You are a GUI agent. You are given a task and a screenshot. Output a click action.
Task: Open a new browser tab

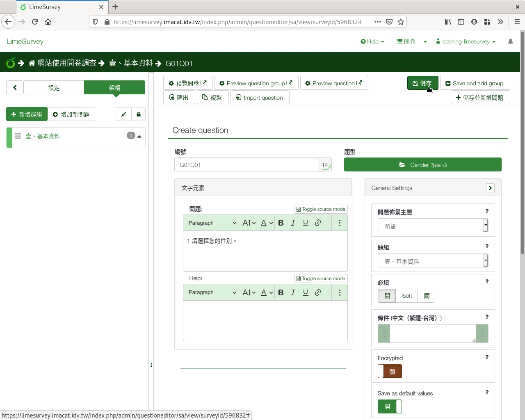[x=115, y=7]
